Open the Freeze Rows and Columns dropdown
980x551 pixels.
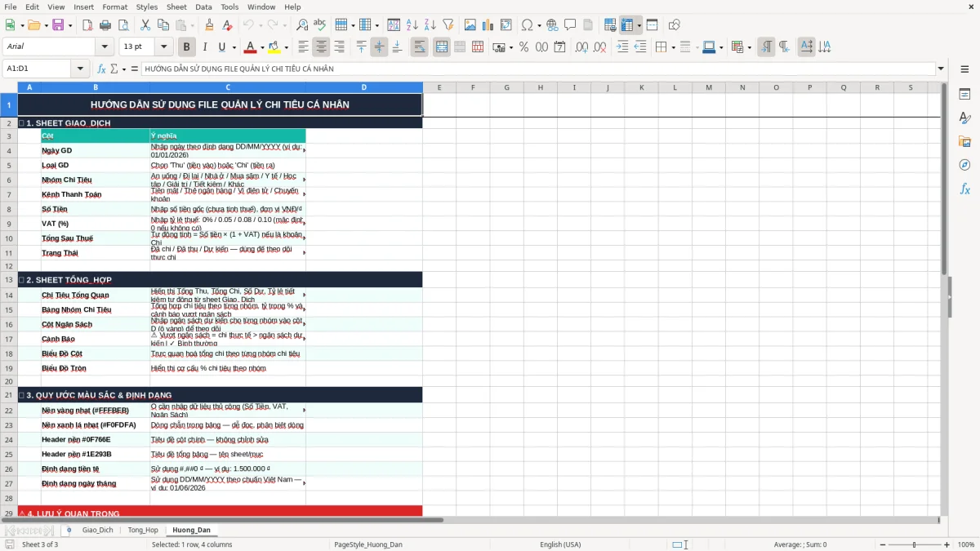[639, 25]
